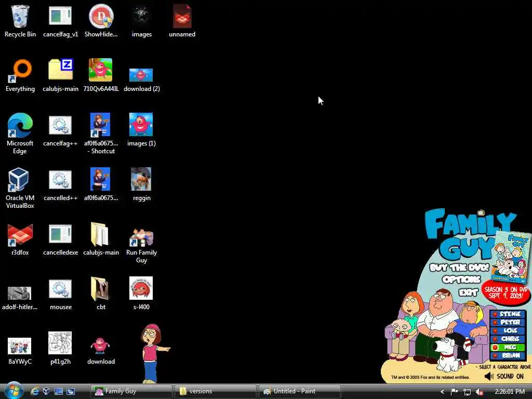Click Exit in Family Guy panel
Viewport: 532px width, 399px height.
(x=468, y=292)
